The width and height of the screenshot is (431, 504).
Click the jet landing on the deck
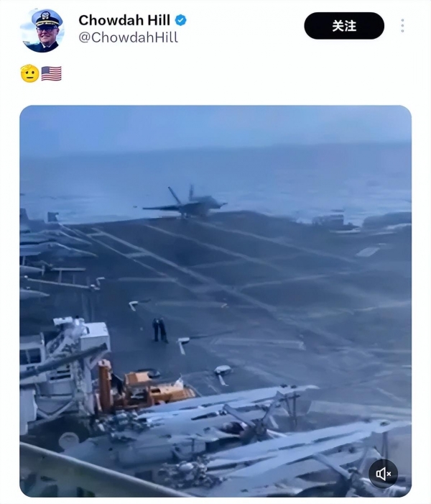click(x=185, y=202)
